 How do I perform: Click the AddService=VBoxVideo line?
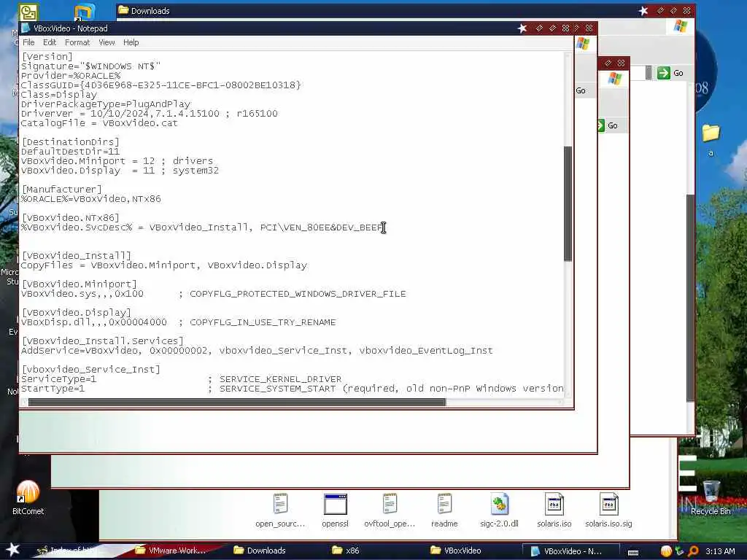(x=257, y=351)
